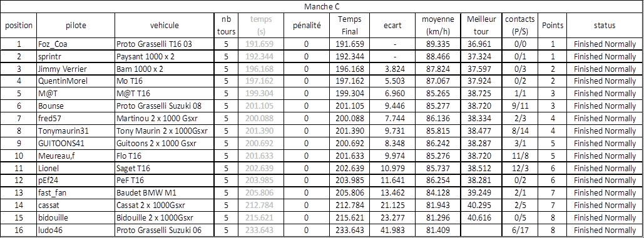Click vehicle Proto Grasselli Suzuki 08
This screenshot has width=644, height=238.
(164, 106)
